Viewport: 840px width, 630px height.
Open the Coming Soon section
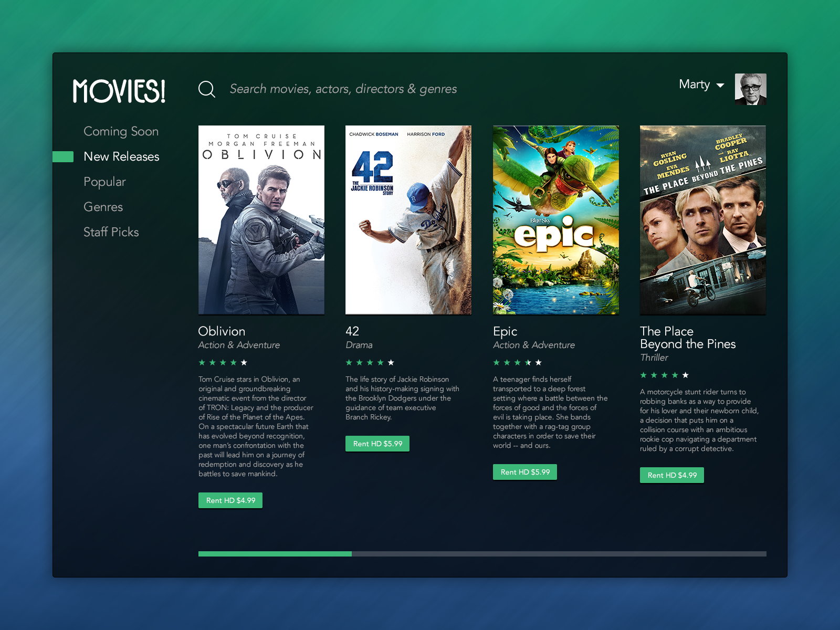(121, 131)
